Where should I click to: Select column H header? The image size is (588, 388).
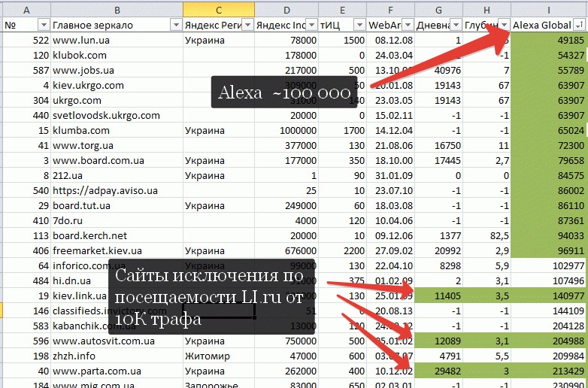click(486, 10)
